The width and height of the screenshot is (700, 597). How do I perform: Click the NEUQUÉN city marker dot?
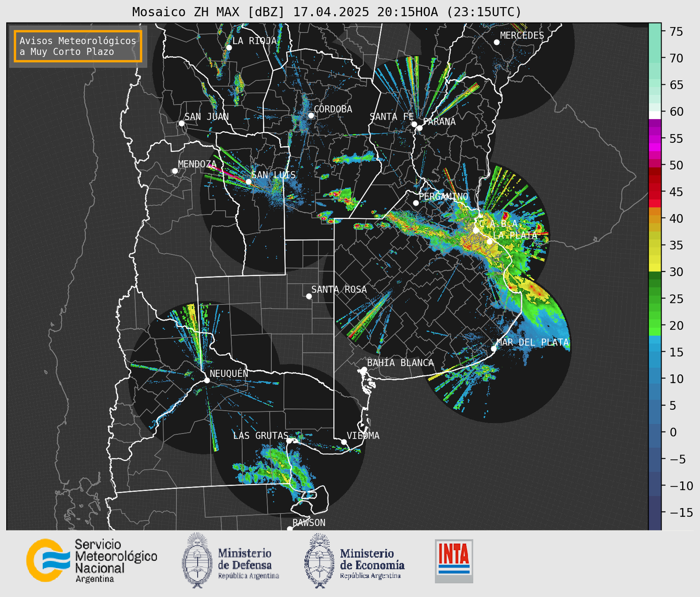pyautogui.click(x=207, y=380)
